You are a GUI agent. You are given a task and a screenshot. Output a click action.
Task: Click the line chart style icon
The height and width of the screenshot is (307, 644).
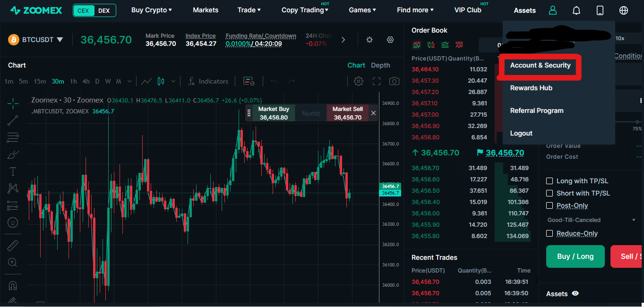pos(146,81)
